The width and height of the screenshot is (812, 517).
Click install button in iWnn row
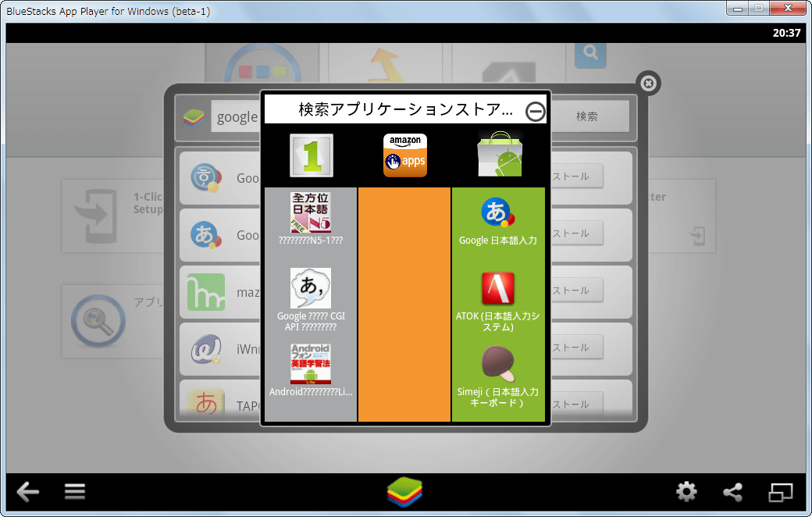pyautogui.click(x=577, y=347)
